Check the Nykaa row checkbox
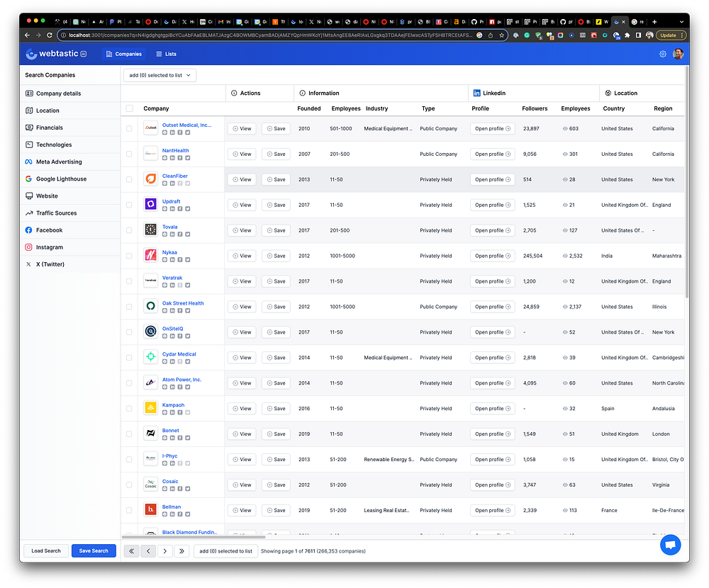The height and width of the screenshot is (588, 709). coord(129,256)
